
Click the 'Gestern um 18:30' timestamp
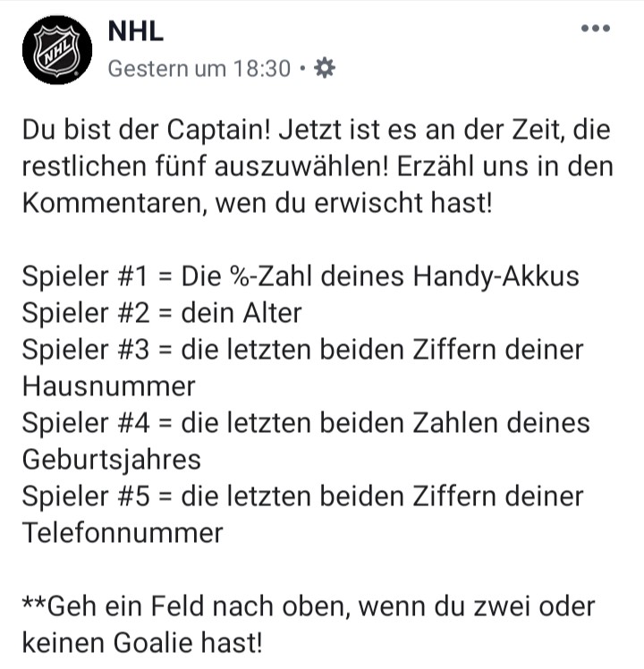[x=199, y=68]
